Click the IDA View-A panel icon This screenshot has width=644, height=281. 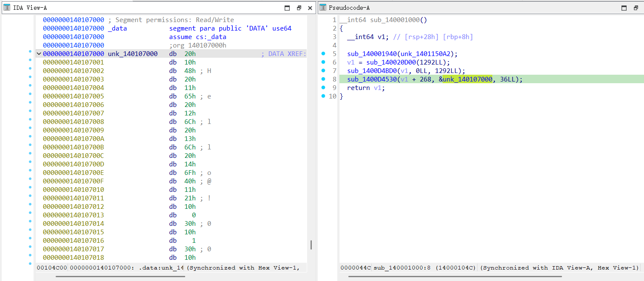coord(7,8)
